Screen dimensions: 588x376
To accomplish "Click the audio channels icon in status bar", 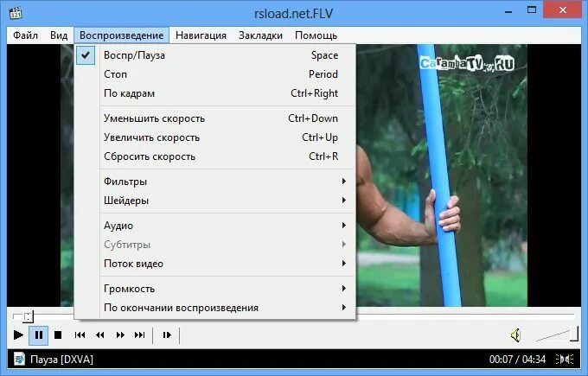I will pyautogui.click(x=565, y=359).
